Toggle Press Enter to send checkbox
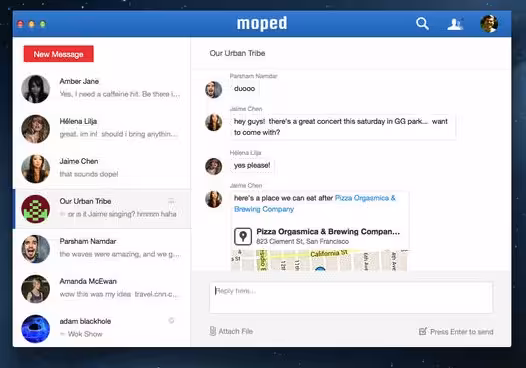Viewport: 526px width, 368px height. 422,331
